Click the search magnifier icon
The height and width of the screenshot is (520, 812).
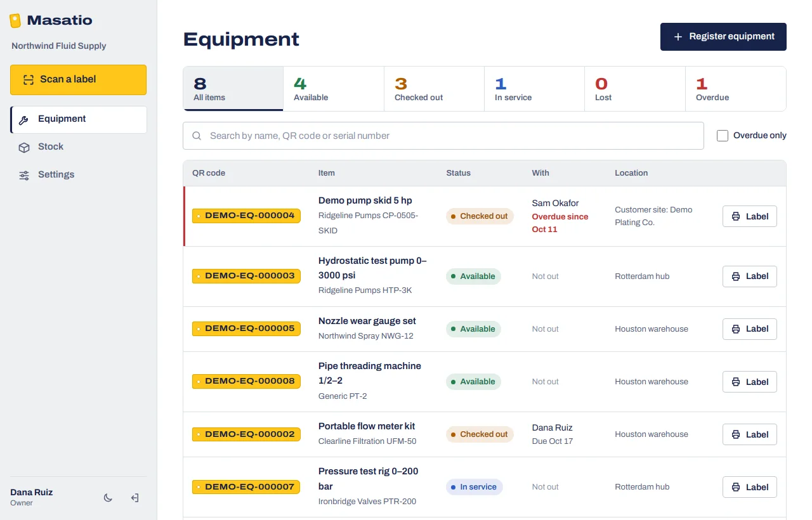click(x=197, y=136)
